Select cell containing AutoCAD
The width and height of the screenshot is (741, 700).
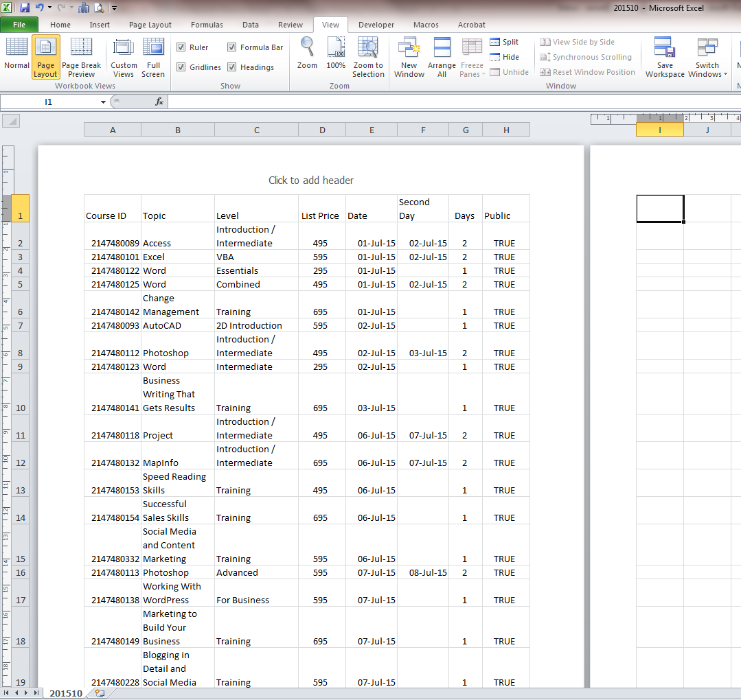(x=178, y=325)
